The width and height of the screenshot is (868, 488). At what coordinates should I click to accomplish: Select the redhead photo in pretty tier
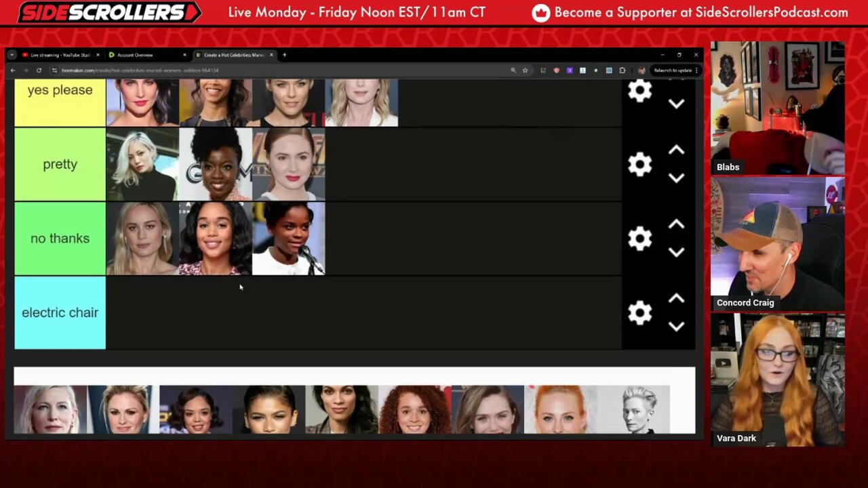pyautogui.click(x=289, y=165)
